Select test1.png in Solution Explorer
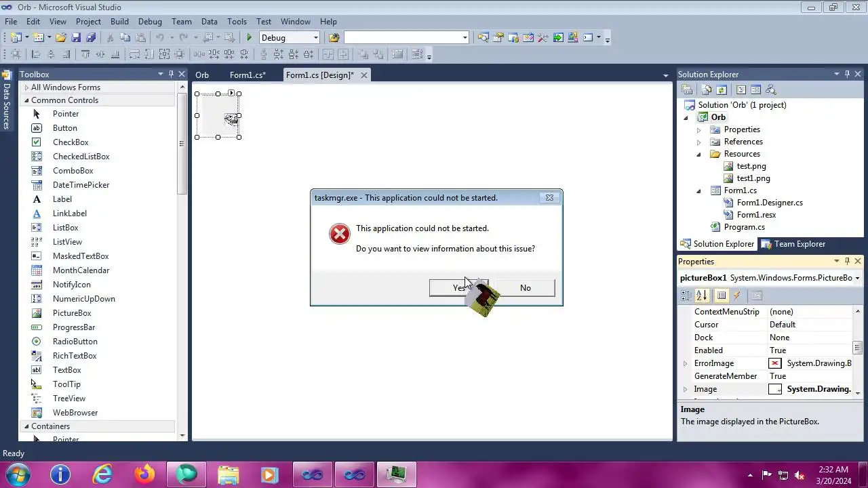 753,178
